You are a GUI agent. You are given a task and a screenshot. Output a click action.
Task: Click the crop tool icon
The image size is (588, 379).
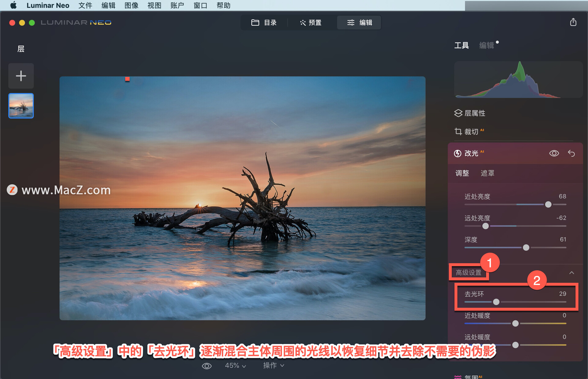(x=458, y=132)
